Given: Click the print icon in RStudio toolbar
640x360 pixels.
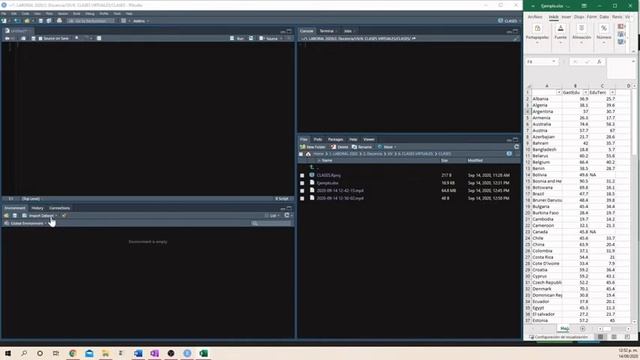Looking at the screenshot, I should click(x=59, y=21).
